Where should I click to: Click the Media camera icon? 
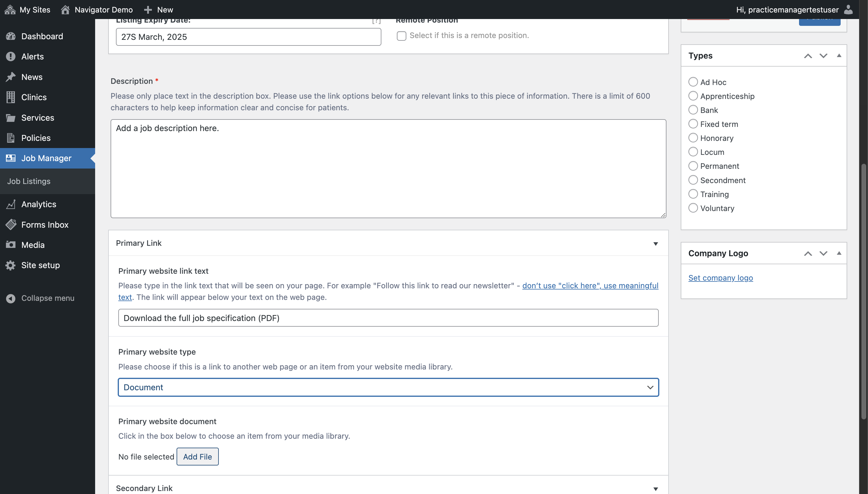pos(11,245)
